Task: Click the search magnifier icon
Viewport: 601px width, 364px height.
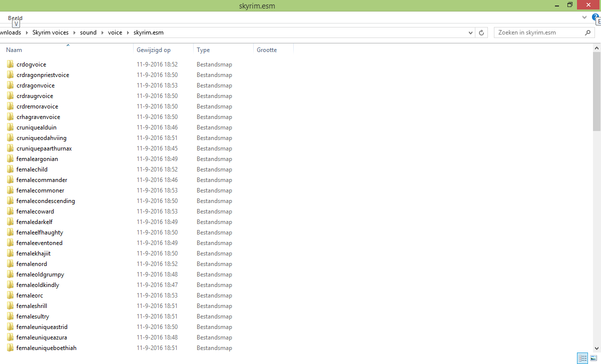Action: coord(588,32)
